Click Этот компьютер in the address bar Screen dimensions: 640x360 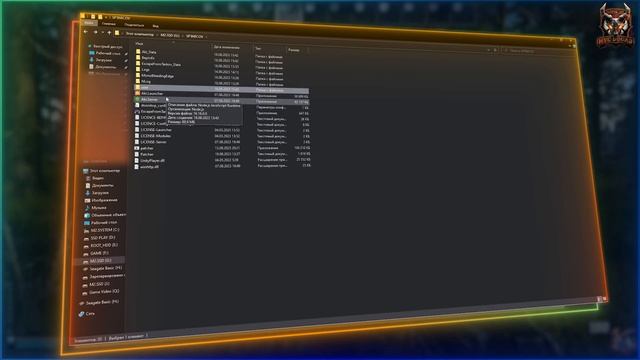pos(140,34)
